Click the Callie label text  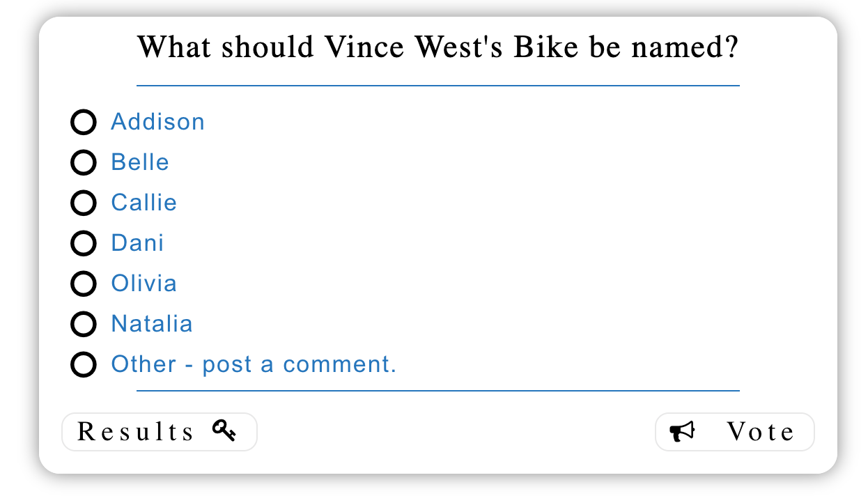144,203
